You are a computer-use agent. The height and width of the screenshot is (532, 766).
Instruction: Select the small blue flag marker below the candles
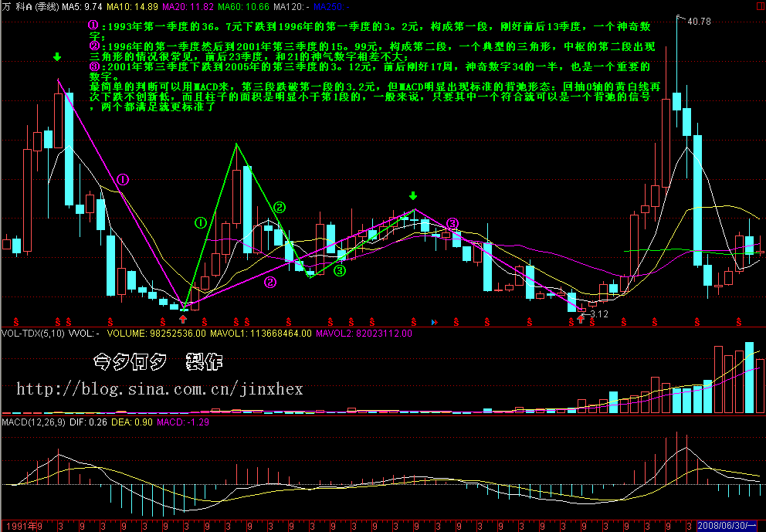tap(434, 320)
